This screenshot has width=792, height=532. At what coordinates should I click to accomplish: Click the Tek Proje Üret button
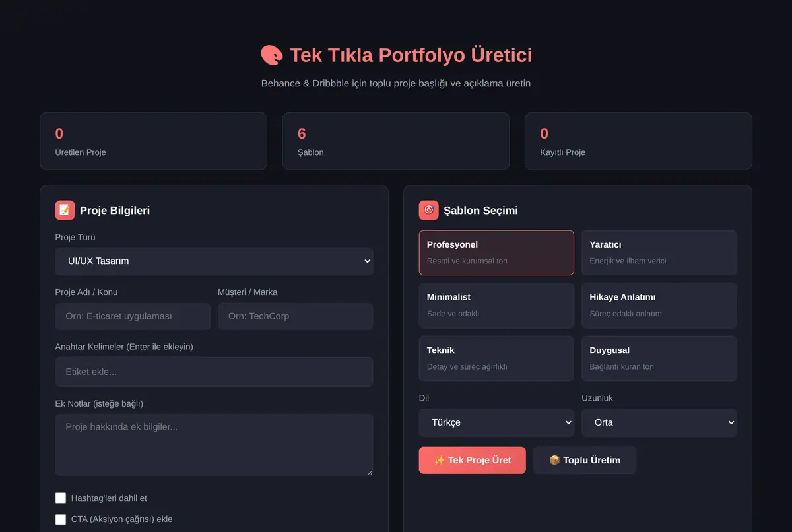tap(472, 460)
